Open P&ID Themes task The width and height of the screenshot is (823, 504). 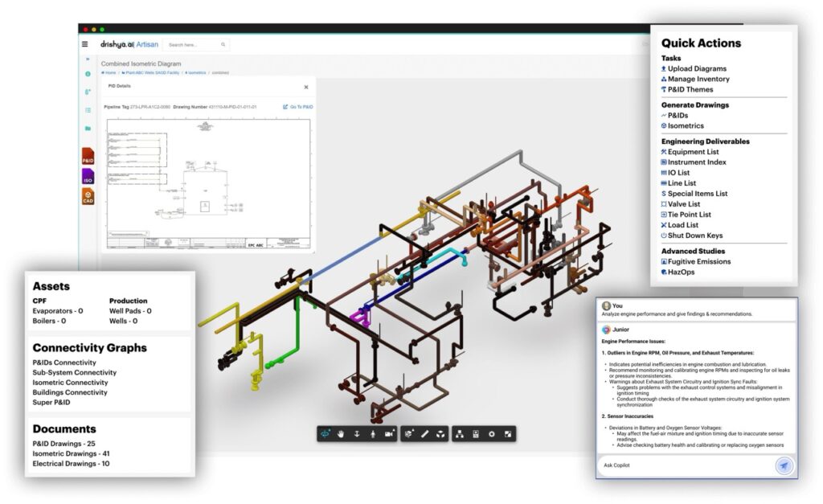687,90
